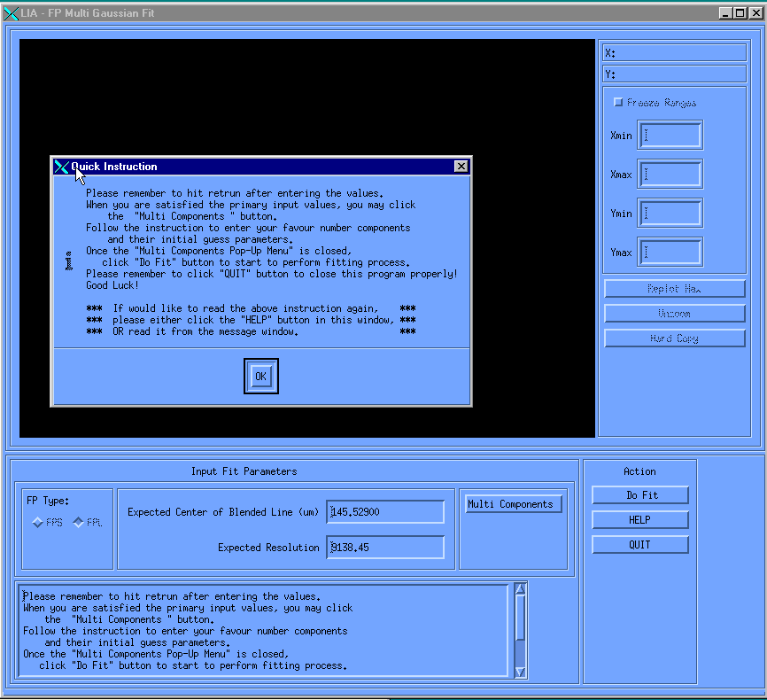
Task: Click the X icon in the Quick Instruction title bar
Action: coord(61,167)
